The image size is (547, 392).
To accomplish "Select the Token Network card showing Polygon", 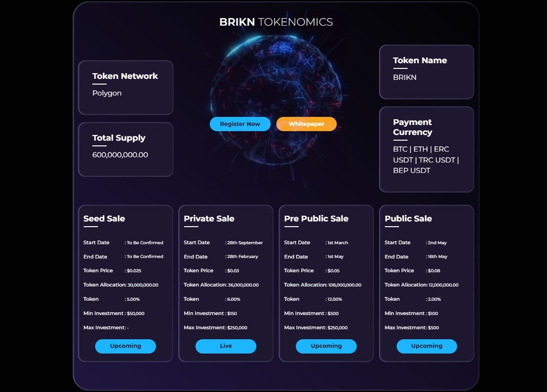I will pos(125,87).
